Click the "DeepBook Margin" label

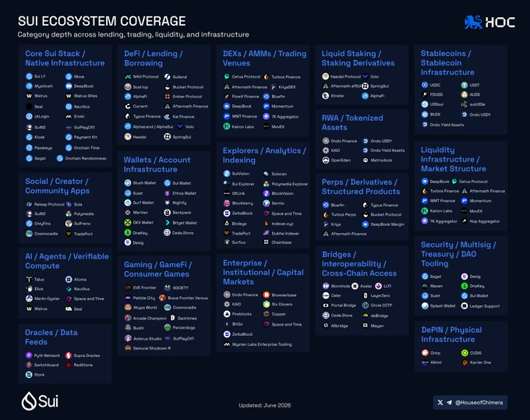[x=387, y=224]
